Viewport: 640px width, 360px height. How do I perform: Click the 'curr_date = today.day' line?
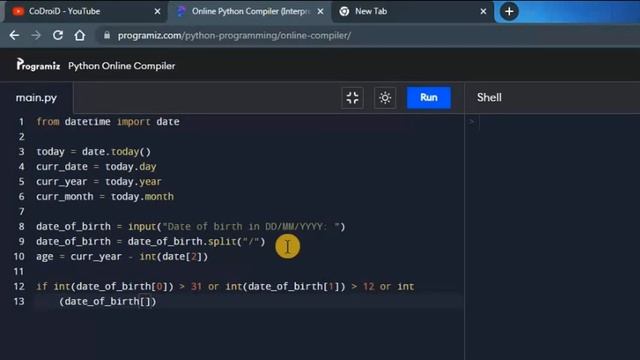[96, 167]
